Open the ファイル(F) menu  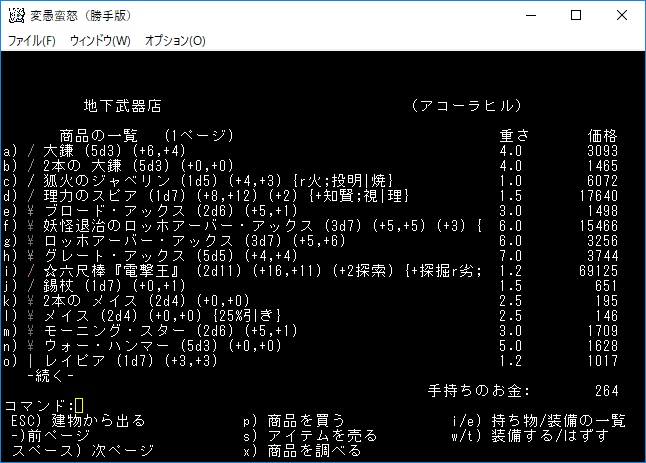pos(32,41)
